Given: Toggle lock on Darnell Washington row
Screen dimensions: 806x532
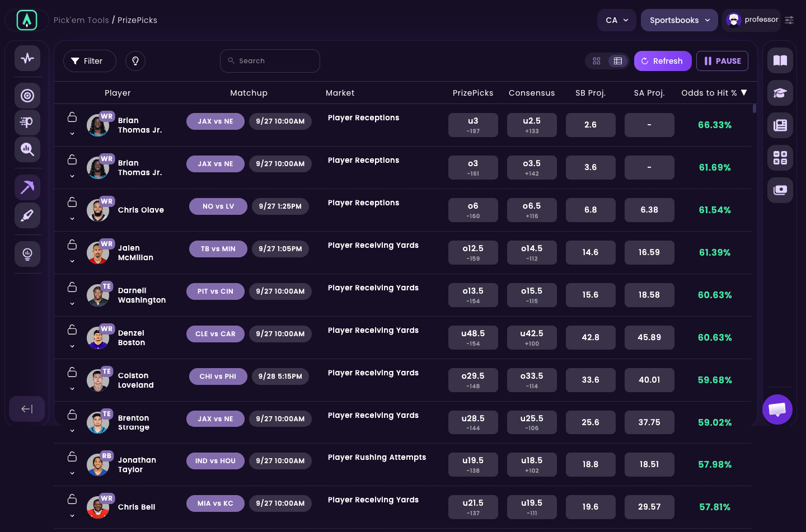Looking at the screenshot, I should pyautogui.click(x=72, y=287).
